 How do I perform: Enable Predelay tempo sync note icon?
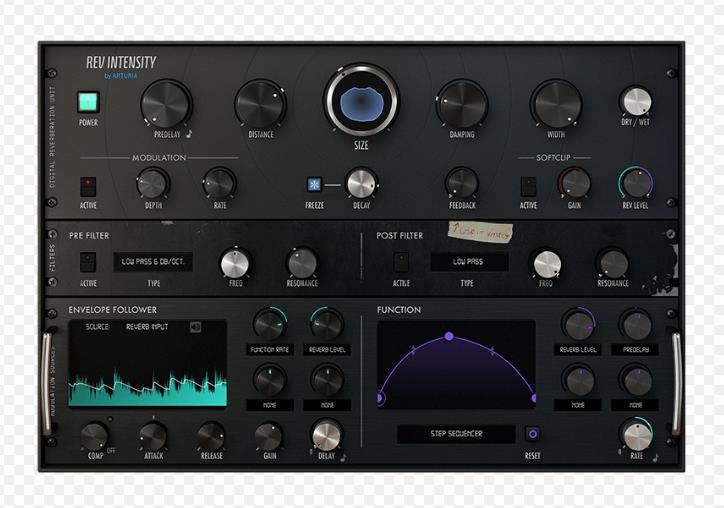point(189,134)
